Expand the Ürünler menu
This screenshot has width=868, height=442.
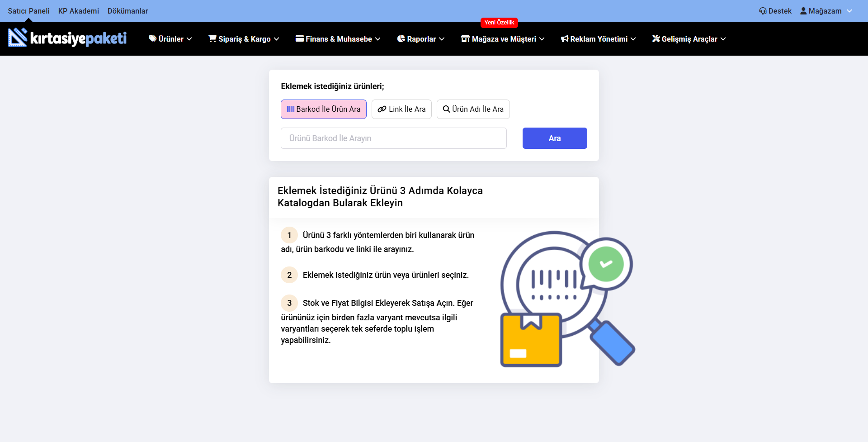[x=170, y=39]
